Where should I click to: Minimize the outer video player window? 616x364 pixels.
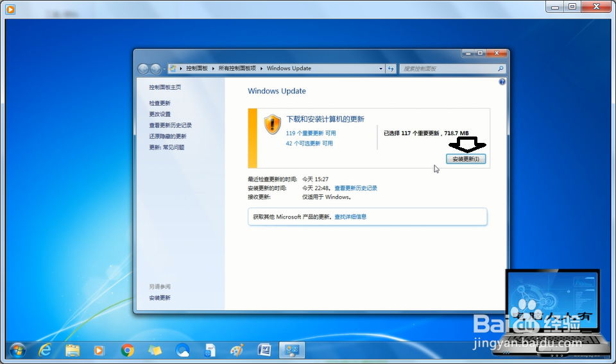[554, 7]
